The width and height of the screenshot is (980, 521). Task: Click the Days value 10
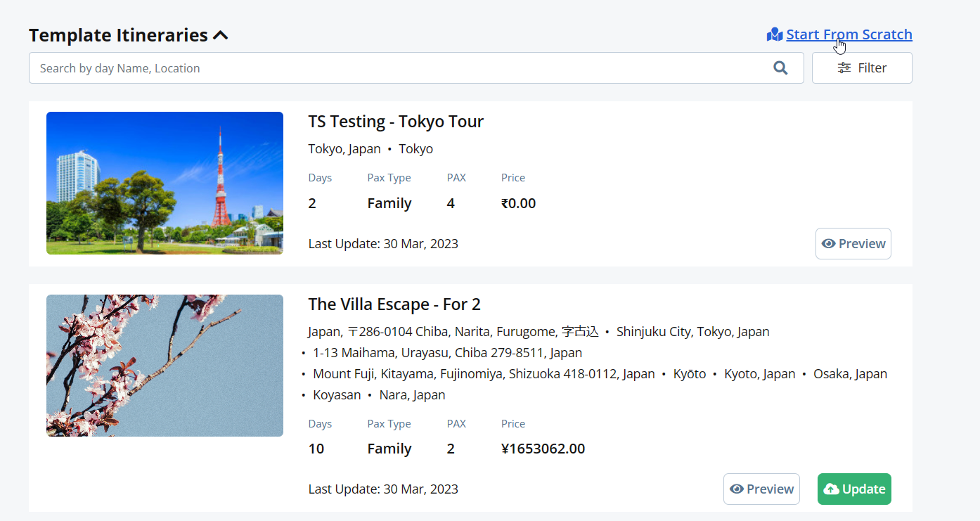tap(316, 449)
